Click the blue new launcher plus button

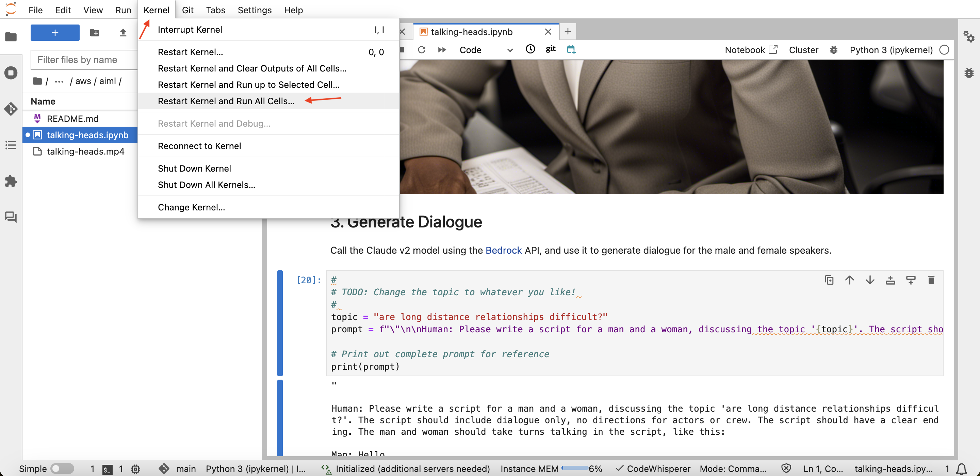(x=55, y=33)
